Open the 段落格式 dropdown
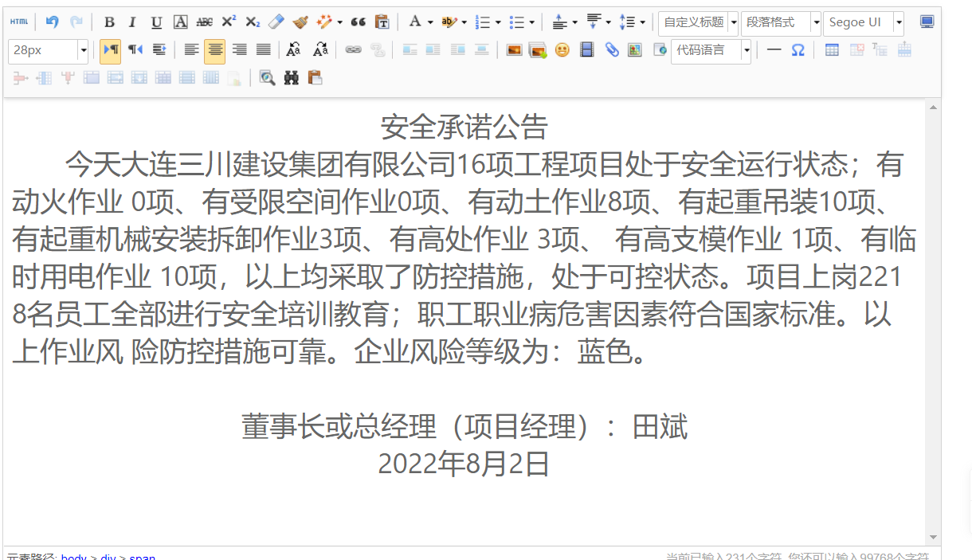This screenshot has height=560, width=972. [x=782, y=22]
